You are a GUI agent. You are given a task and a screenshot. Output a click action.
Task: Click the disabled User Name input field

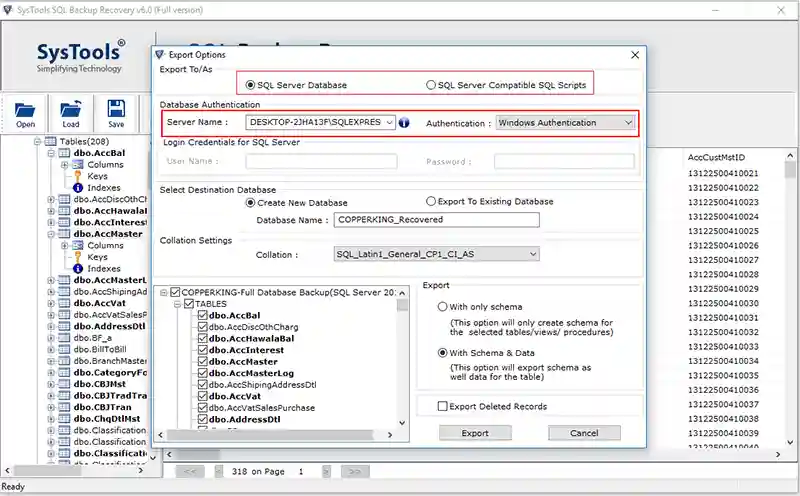coord(321,161)
